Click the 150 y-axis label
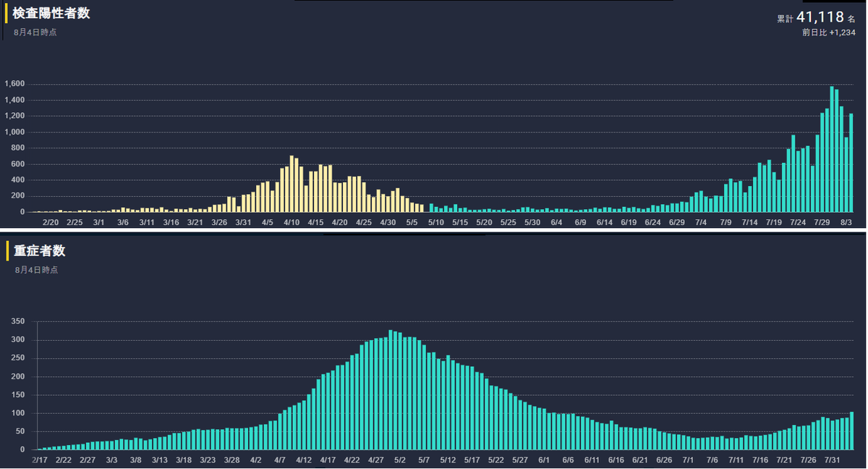Viewport: 868px width, 469px height. tap(19, 395)
